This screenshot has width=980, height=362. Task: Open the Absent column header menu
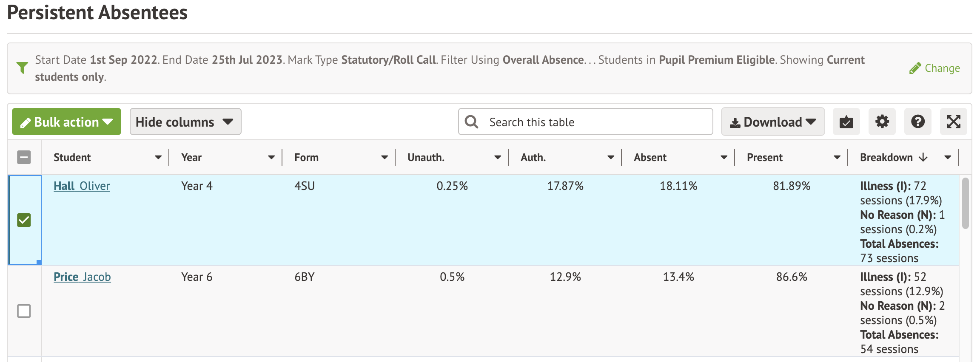click(724, 158)
